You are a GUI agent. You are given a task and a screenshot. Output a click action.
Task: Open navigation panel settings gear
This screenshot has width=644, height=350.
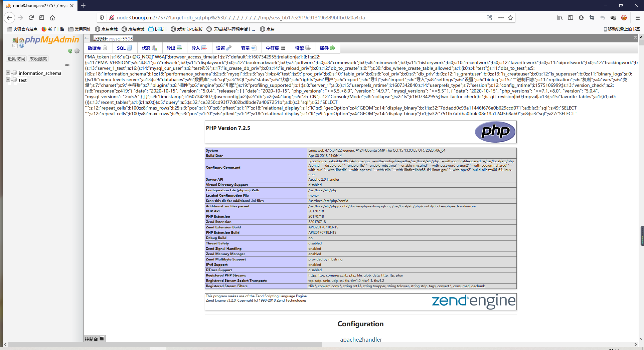click(77, 51)
